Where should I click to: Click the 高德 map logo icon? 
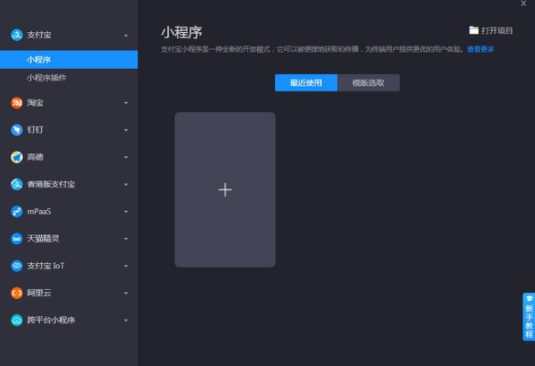click(x=16, y=157)
